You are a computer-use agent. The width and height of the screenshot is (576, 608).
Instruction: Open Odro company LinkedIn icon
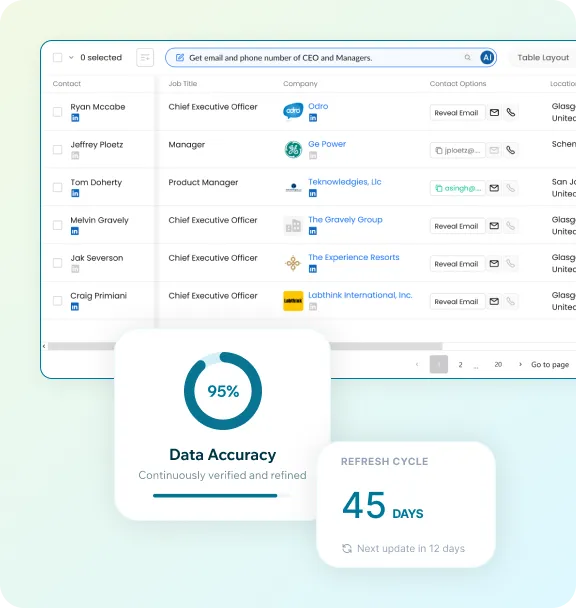(313, 118)
